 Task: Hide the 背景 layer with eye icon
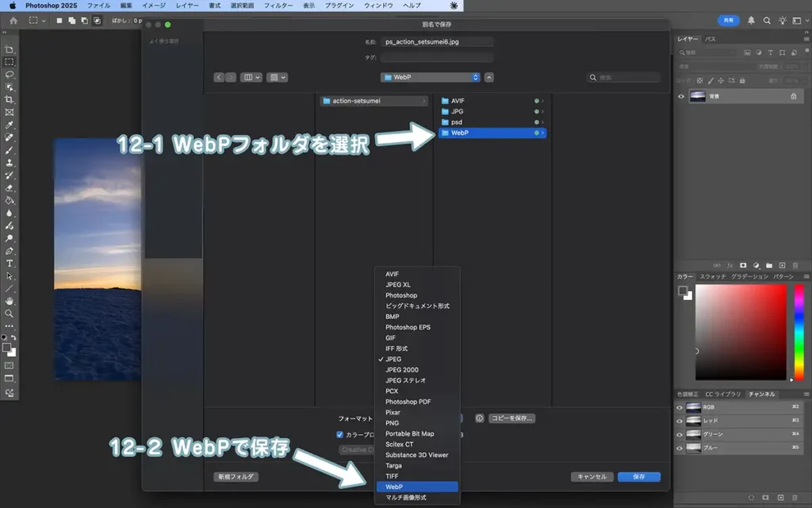(680, 96)
